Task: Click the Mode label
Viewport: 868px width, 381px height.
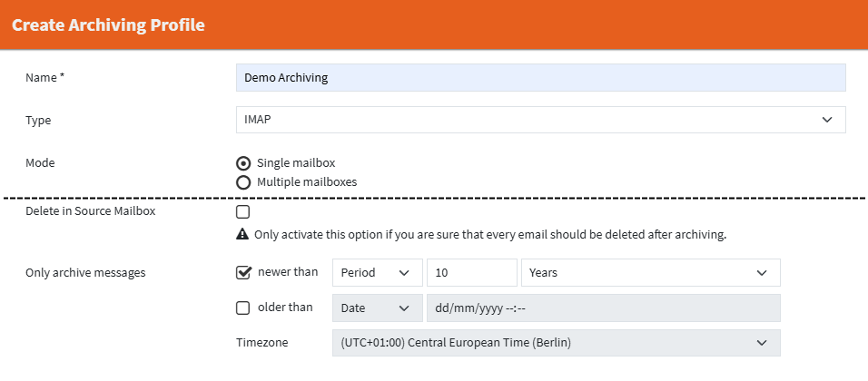Action: (40, 163)
